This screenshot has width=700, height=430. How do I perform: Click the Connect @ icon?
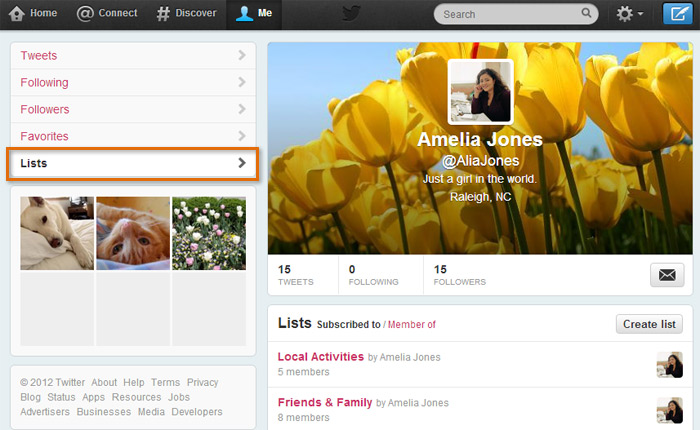pyautogui.click(x=85, y=13)
